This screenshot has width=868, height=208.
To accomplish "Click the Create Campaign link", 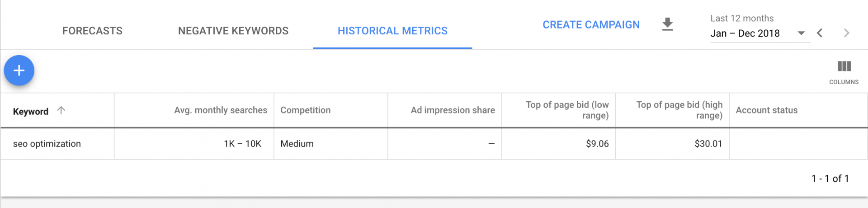I will pyautogui.click(x=591, y=25).
